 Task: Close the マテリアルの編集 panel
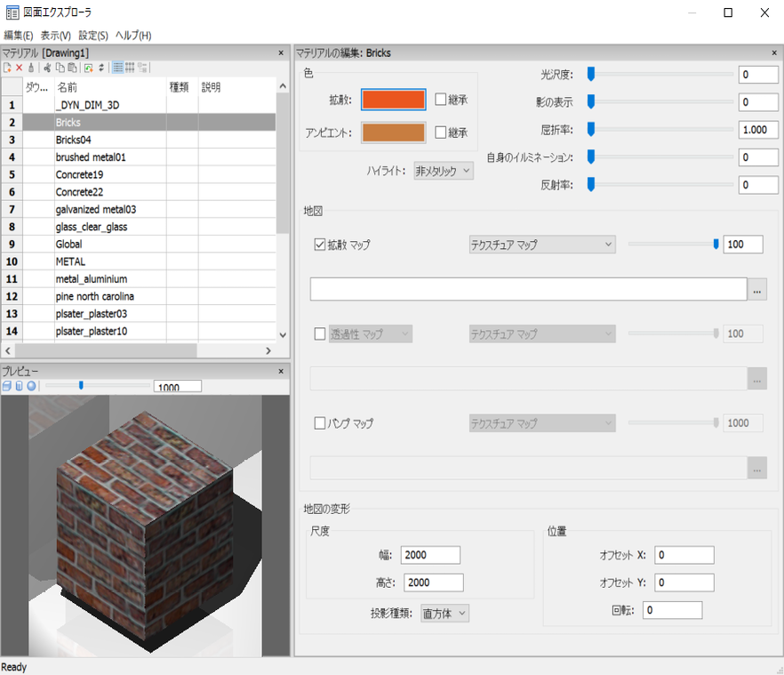774,52
